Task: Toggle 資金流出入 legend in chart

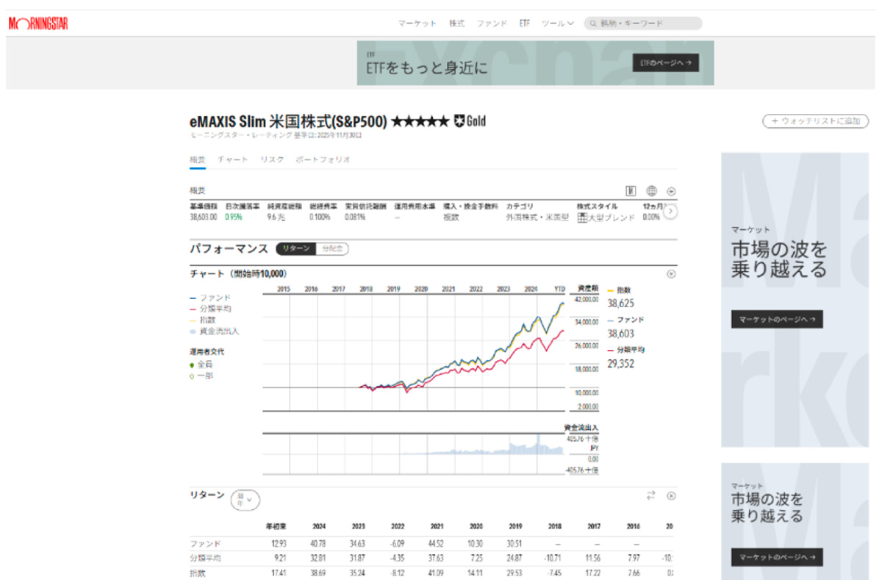Action: (x=215, y=331)
